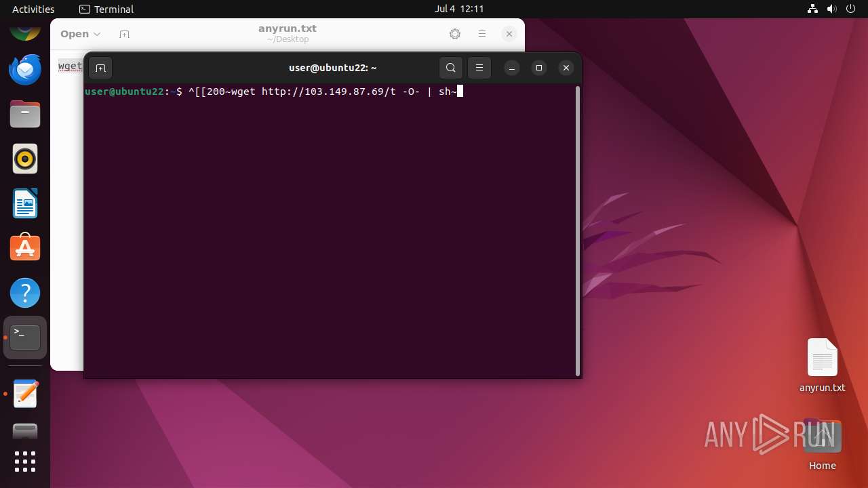
Task: Minimize the terminal window
Action: [x=512, y=68]
